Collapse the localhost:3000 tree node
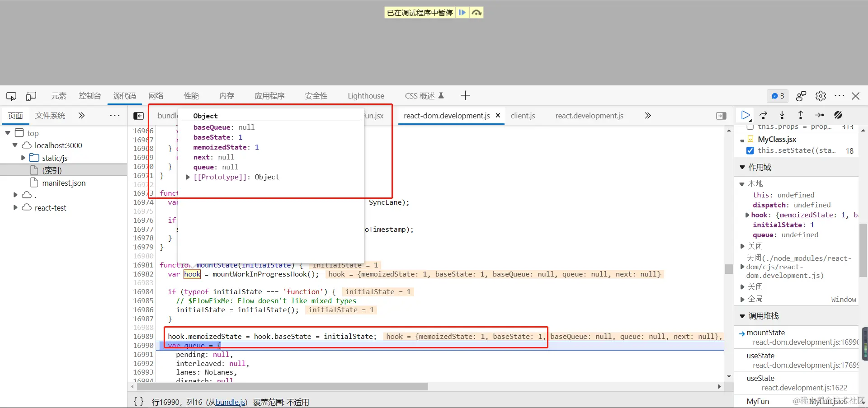 [15, 145]
